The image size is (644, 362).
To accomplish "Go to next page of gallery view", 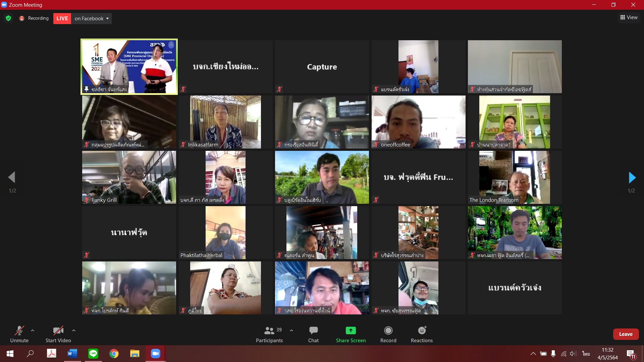I will coord(632,178).
